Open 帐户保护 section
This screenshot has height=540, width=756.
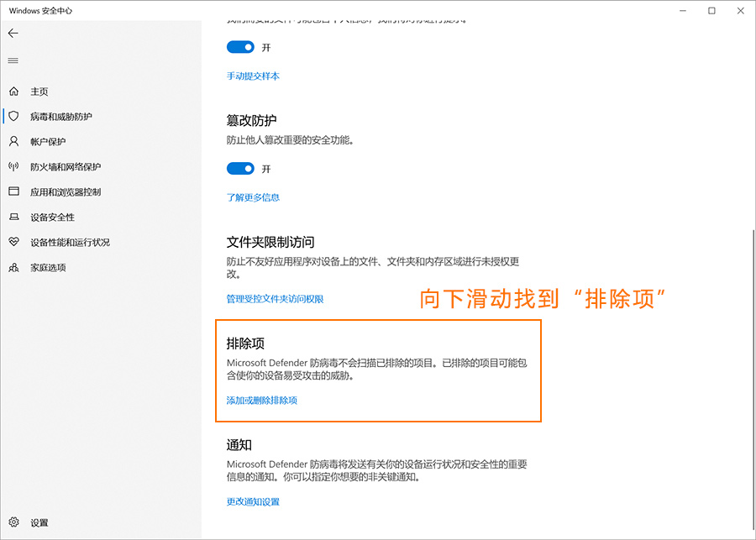[x=48, y=142]
